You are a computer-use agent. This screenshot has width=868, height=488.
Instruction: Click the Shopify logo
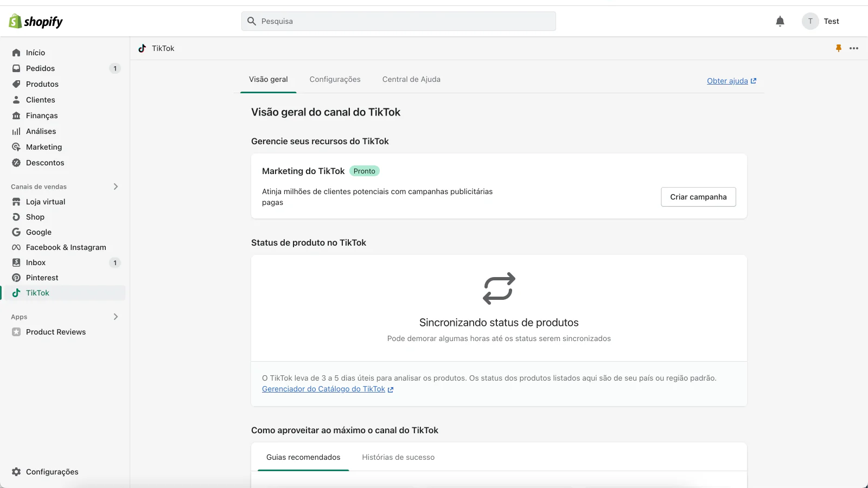36,22
